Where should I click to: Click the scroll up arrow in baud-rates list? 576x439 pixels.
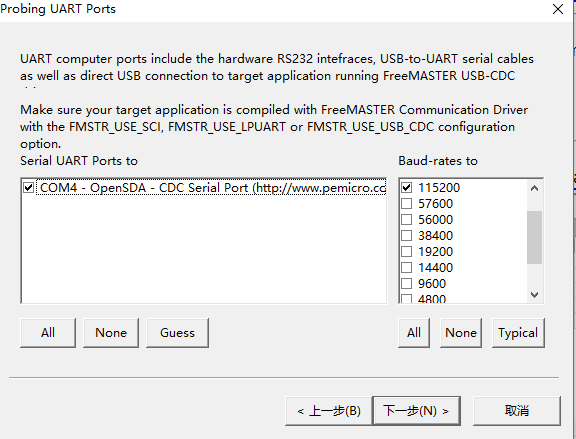534,188
